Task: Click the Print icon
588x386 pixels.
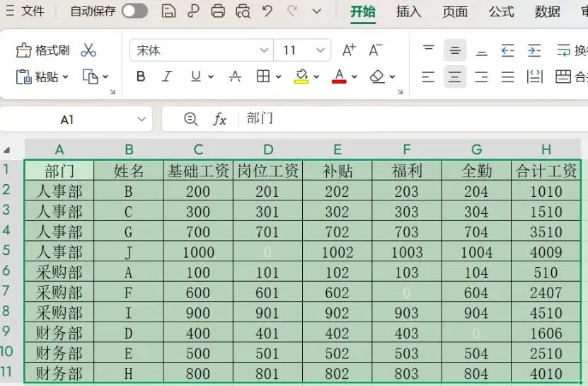Action: 218,11
